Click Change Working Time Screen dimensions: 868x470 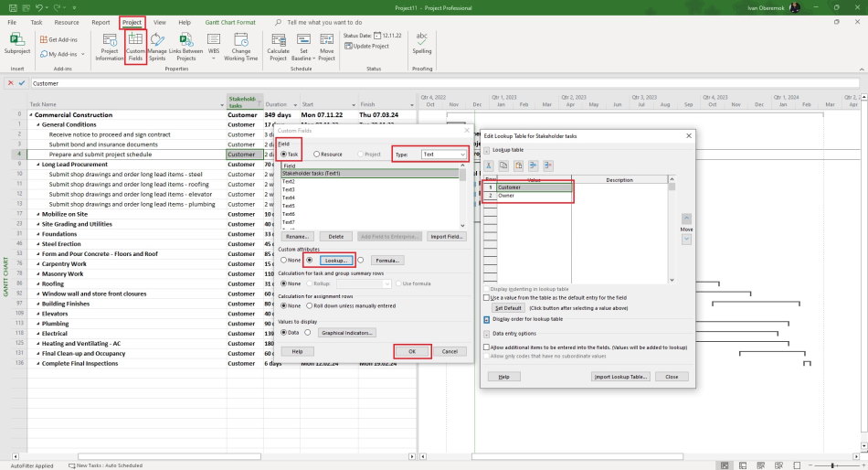tap(241, 48)
